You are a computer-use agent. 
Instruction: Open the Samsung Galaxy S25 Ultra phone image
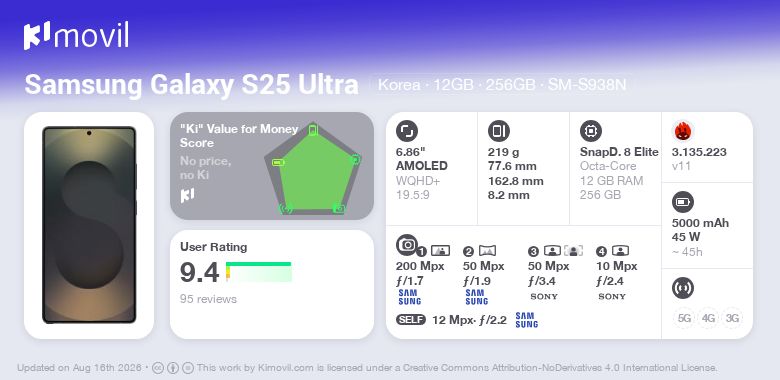click(x=89, y=225)
